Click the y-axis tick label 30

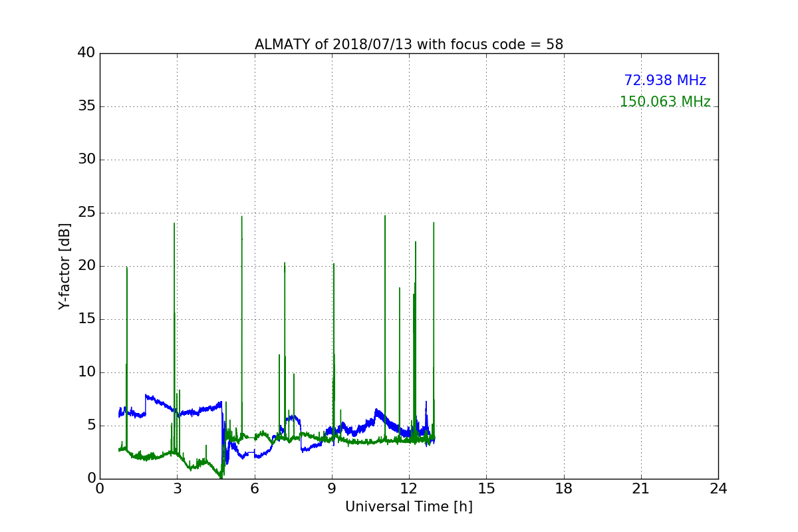(x=86, y=160)
